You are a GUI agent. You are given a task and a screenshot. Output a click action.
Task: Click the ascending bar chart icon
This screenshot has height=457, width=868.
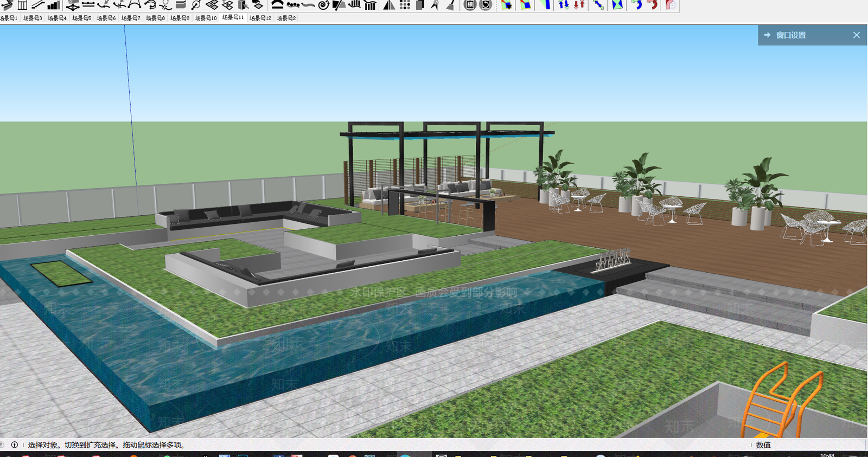coord(54,5)
